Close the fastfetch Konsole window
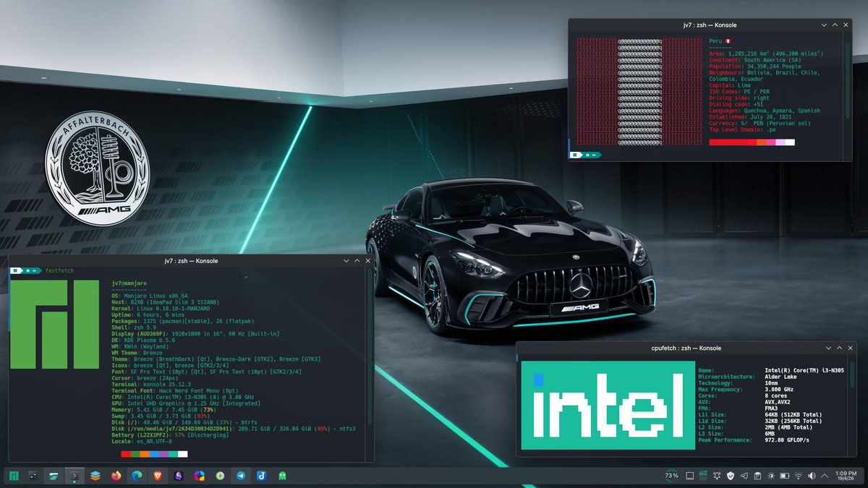Viewport: 868px width, 488px height. click(367, 260)
